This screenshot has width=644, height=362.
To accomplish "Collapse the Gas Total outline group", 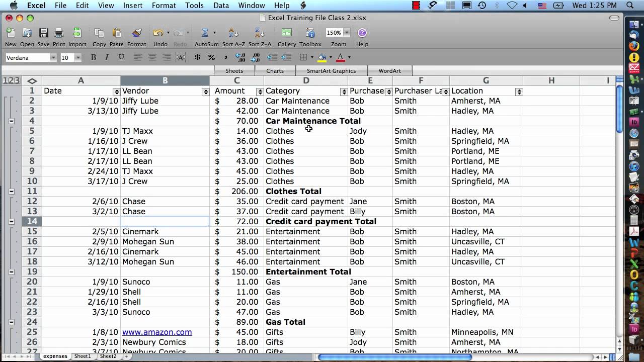I will coord(12,322).
